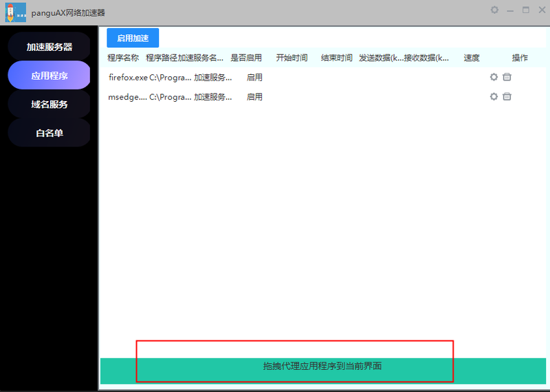
Task: Click the panguAX网络加速器 window title
Action: pyautogui.click(x=68, y=13)
